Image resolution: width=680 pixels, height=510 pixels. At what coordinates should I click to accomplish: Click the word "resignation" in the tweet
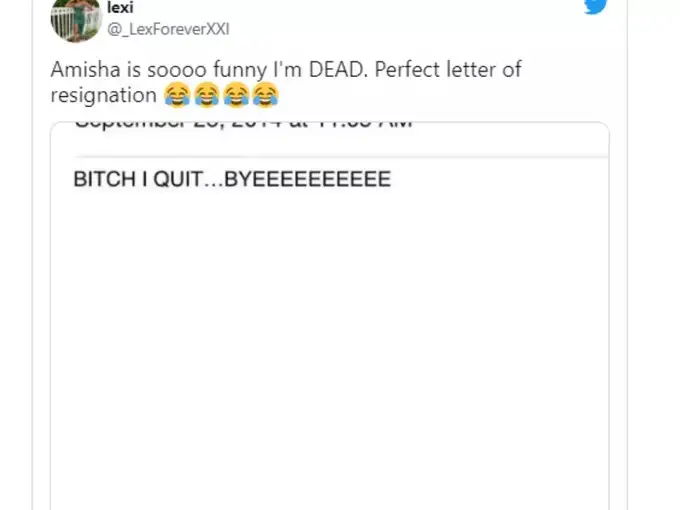click(104, 95)
